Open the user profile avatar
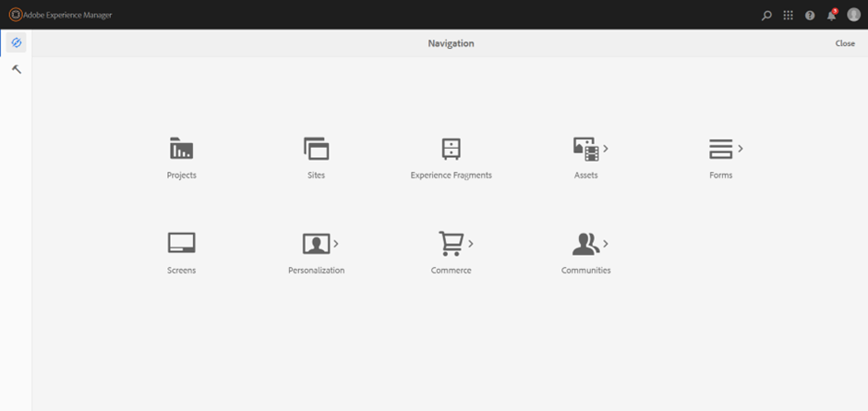 [853, 15]
